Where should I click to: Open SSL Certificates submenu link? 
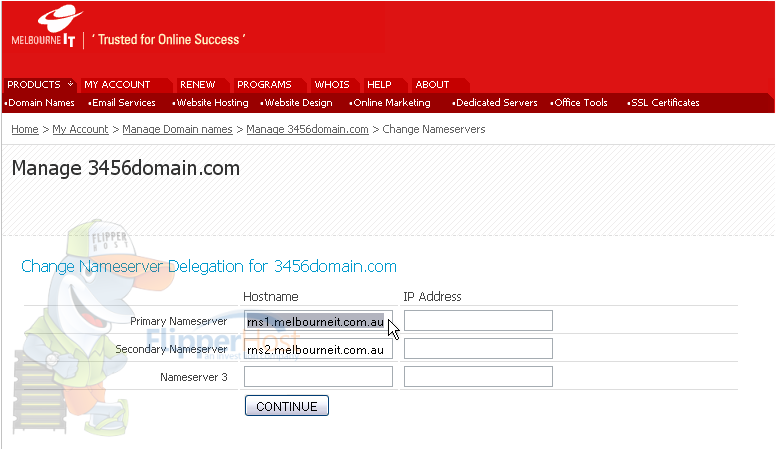point(665,103)
